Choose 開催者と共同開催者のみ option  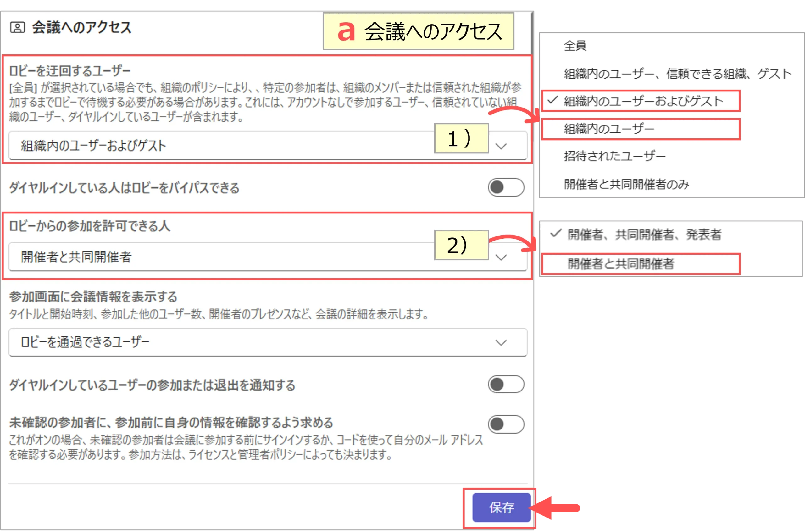pos(626,184)
